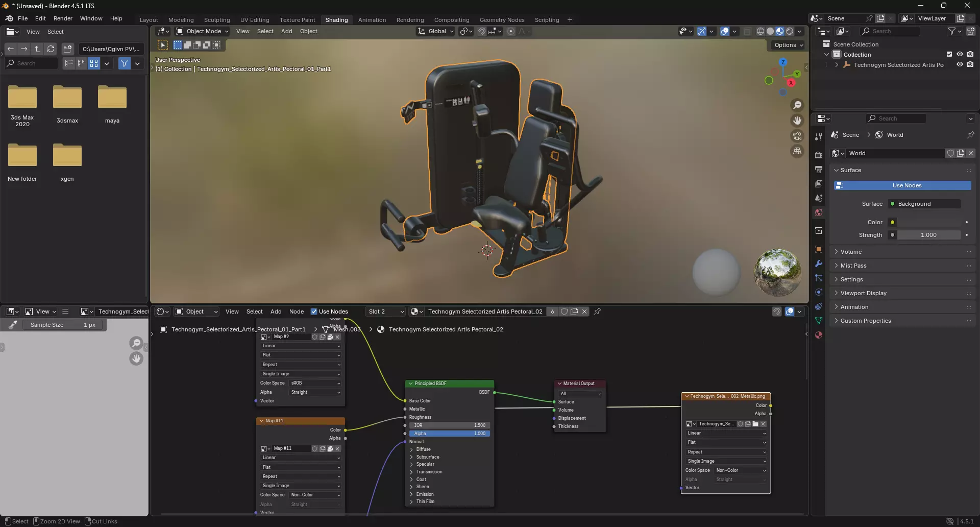Open the File menu
The image size is (980, 527).
(x=22, y=18)
